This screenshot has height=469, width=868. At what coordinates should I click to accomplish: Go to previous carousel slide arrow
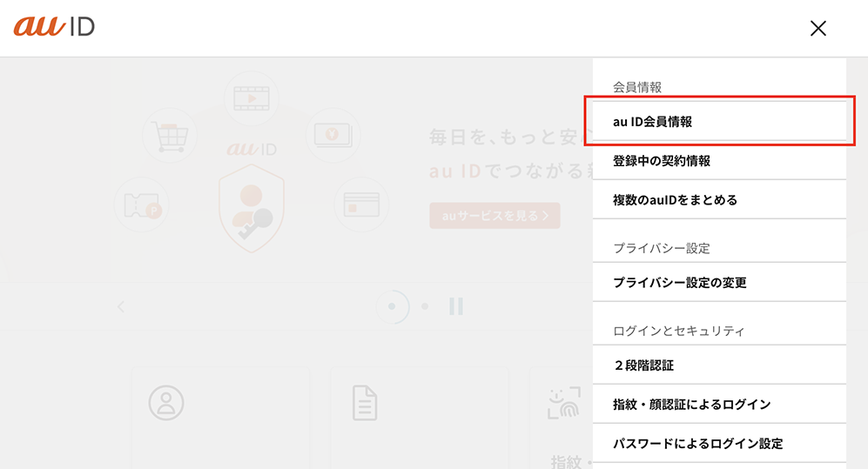pos(121,306)
